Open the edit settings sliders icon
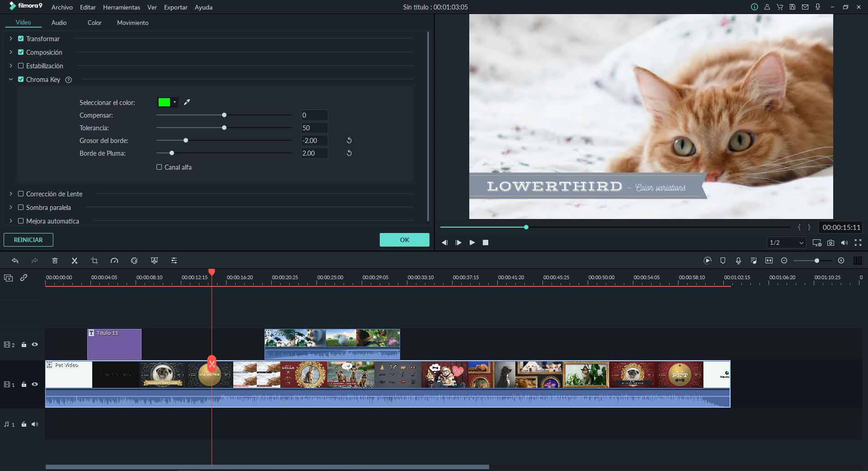 (174, 261)
